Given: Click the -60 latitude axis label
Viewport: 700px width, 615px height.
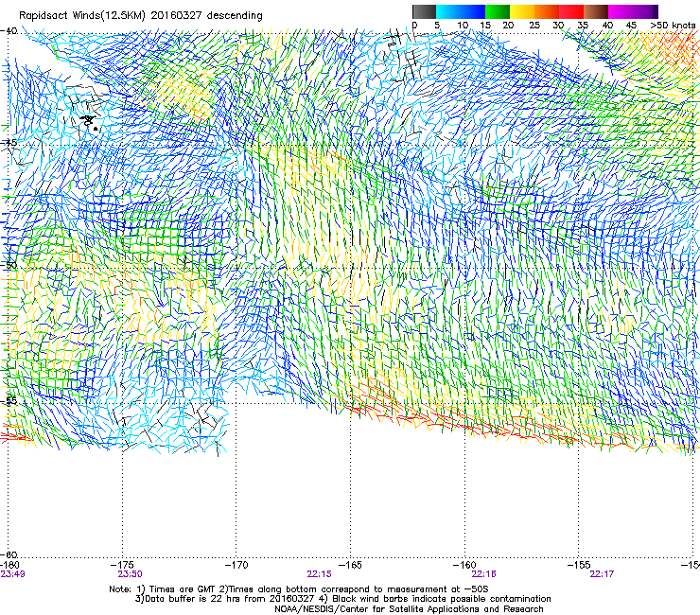Looking at the screenshot, I should (x=9, y=554).
